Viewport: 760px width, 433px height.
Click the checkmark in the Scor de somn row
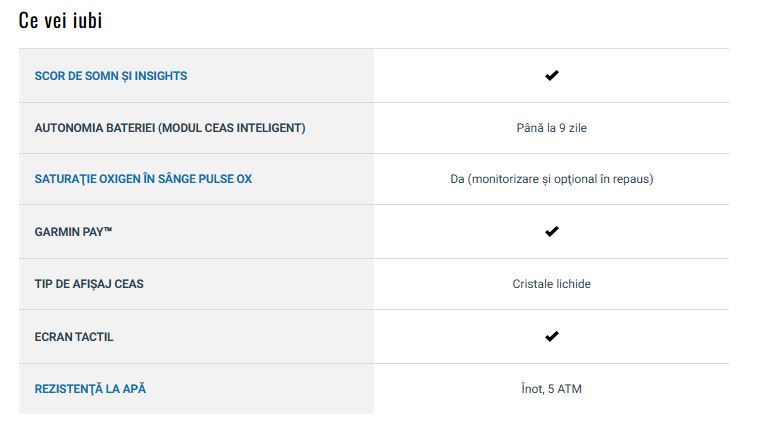[x=552, y=75]
